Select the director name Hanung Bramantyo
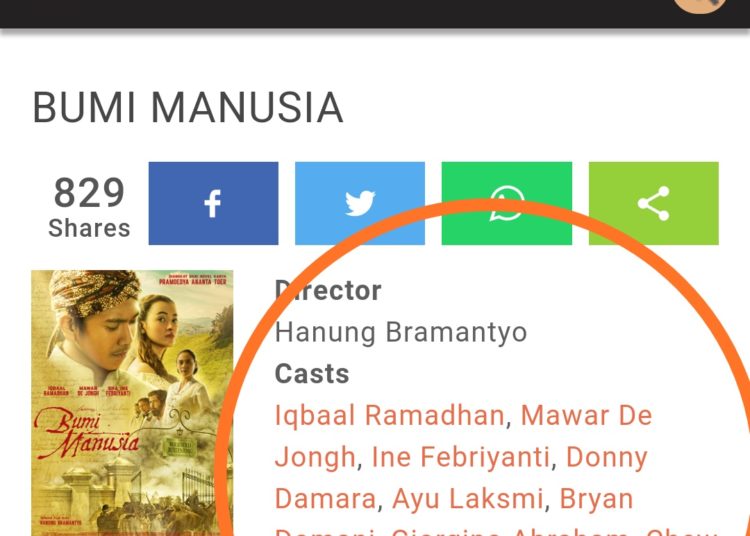Screen dimensions: 750x536 click(x=401, y=332)
